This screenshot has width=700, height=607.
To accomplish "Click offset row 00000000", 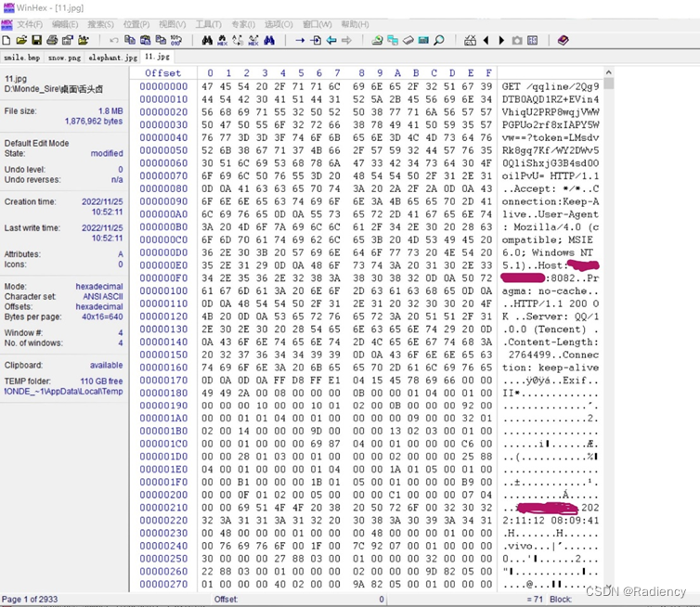I will (x=163, y=86).
